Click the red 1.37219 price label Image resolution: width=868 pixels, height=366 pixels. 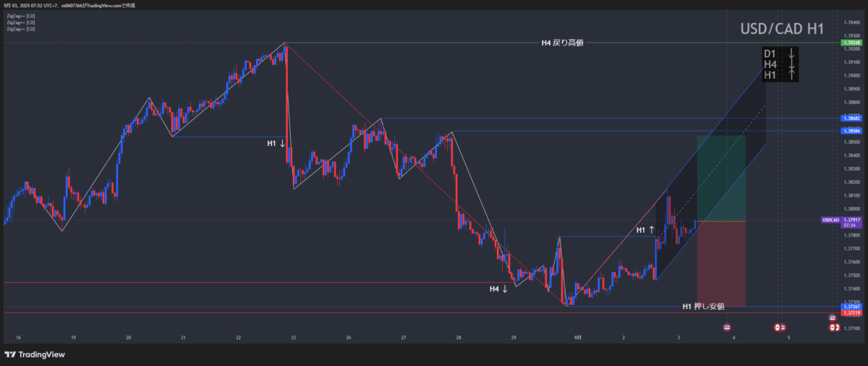pos(851,313)
